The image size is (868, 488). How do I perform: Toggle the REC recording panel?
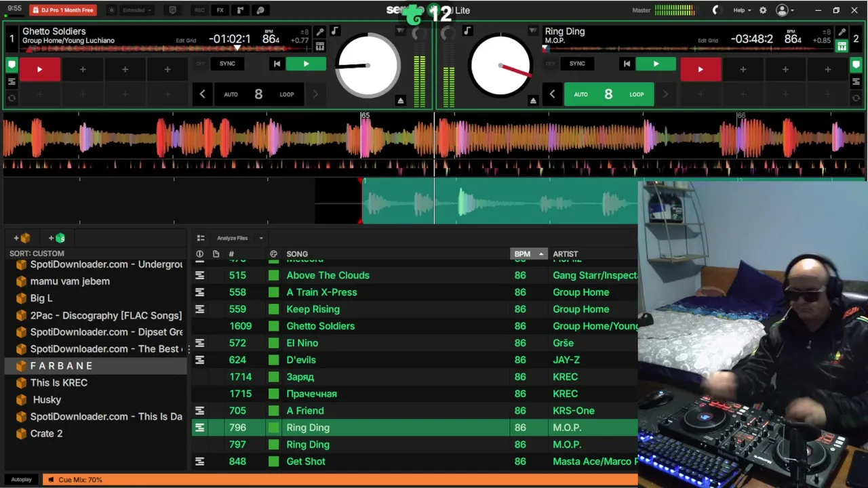point(199,10)
